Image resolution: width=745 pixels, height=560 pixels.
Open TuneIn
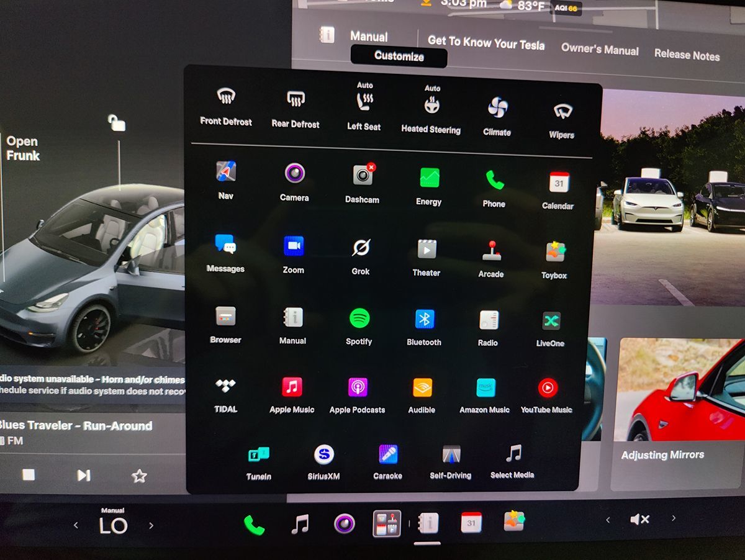[259, 463]
